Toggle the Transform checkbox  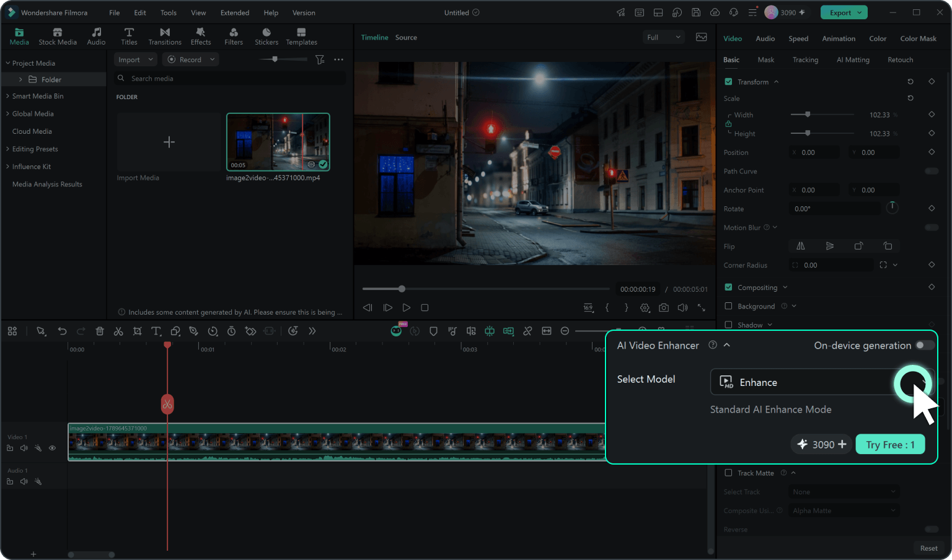point(728,82)
